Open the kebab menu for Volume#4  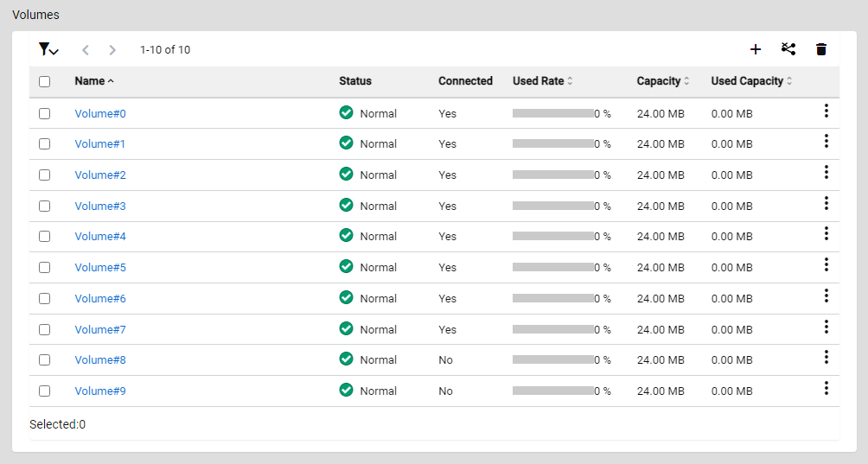(x=826, y=233)
